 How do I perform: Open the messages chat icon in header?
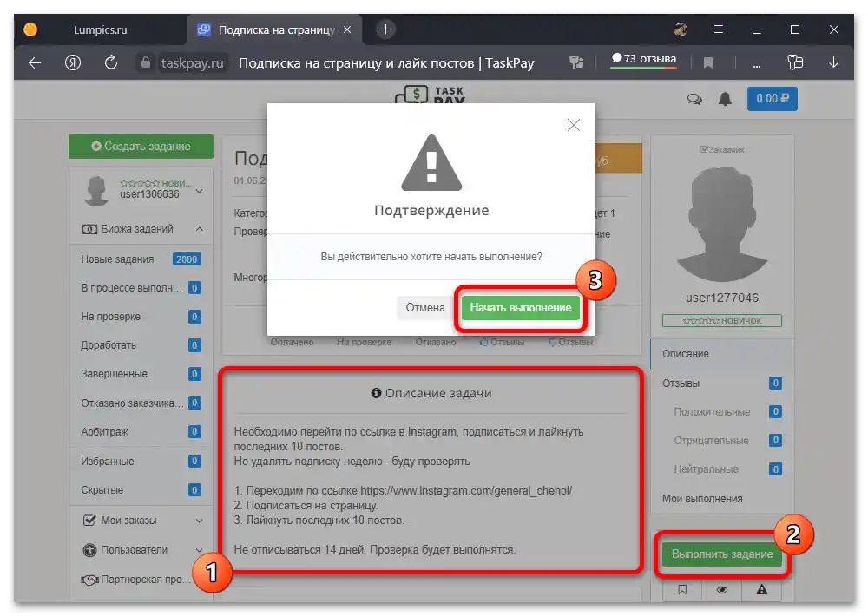tap(694, 99)
